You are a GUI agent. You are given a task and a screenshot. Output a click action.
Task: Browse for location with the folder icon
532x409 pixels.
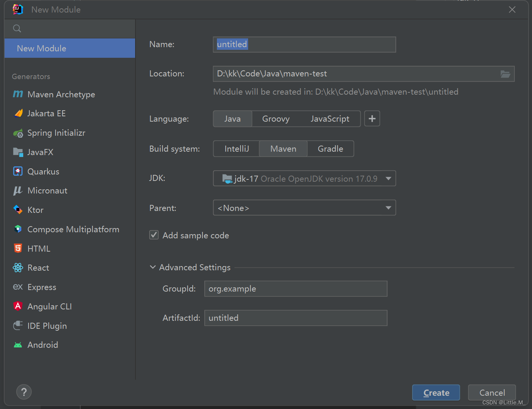point(505,74)
